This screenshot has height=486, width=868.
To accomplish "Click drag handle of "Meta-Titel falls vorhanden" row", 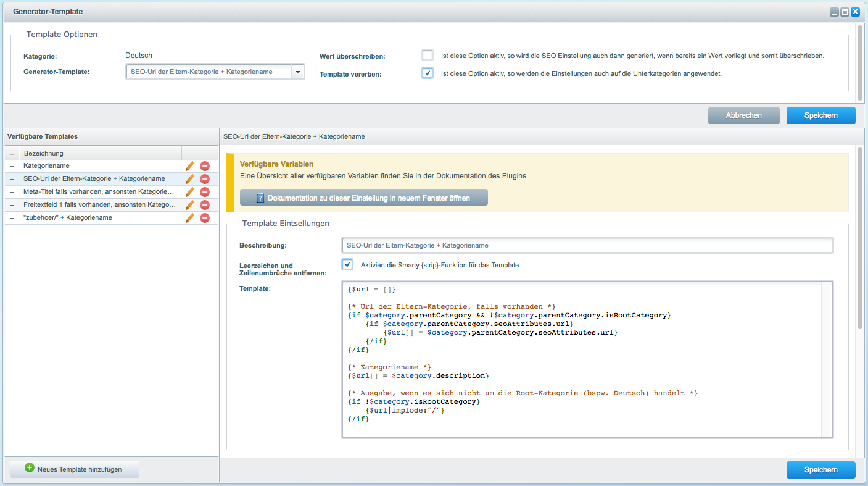I will 12,192.
